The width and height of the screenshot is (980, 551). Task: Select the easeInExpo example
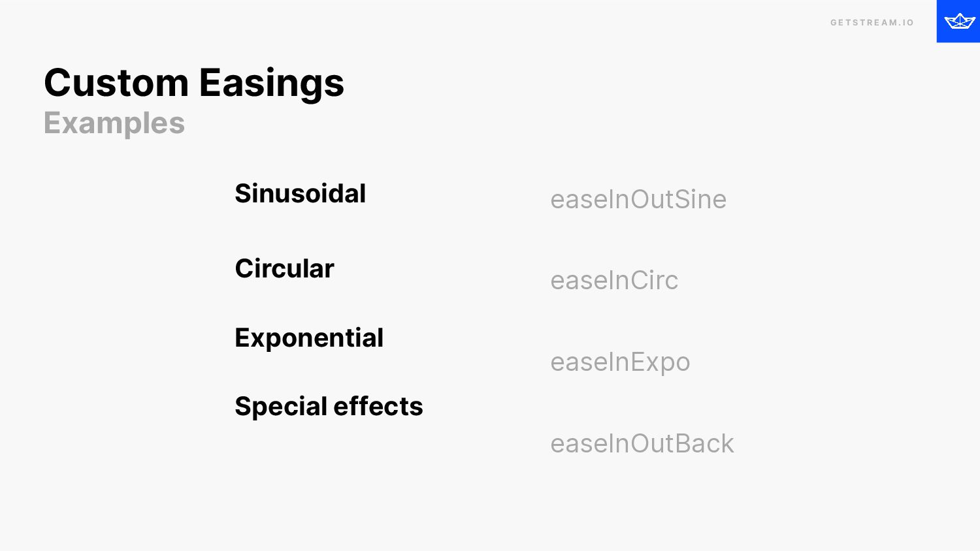point(620,363)
